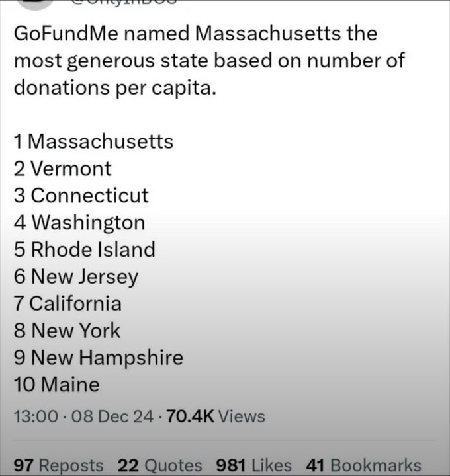This screenshot has width=450, height=476.
Task: Select the '1 Massachusetts' list line
Action: click(x=93, y=141)
